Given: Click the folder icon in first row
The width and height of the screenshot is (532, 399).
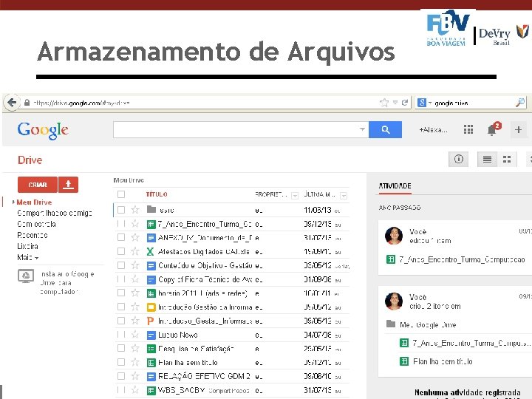Looking at the screenshot, I should pos(151,209).
